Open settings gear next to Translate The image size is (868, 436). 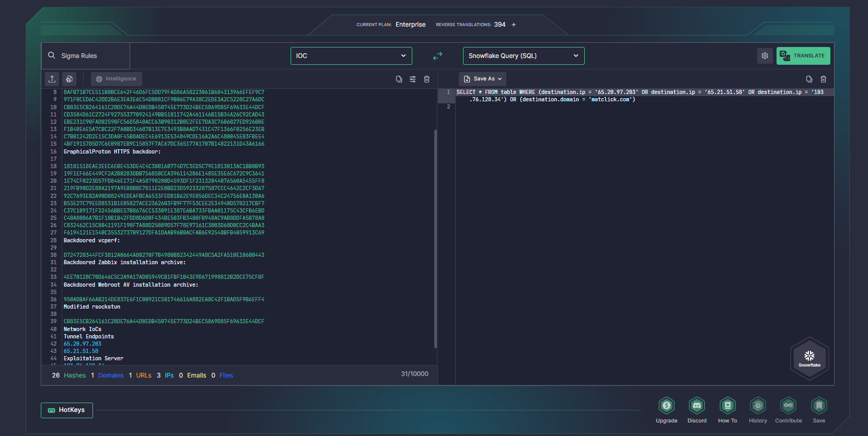(765, 56)
